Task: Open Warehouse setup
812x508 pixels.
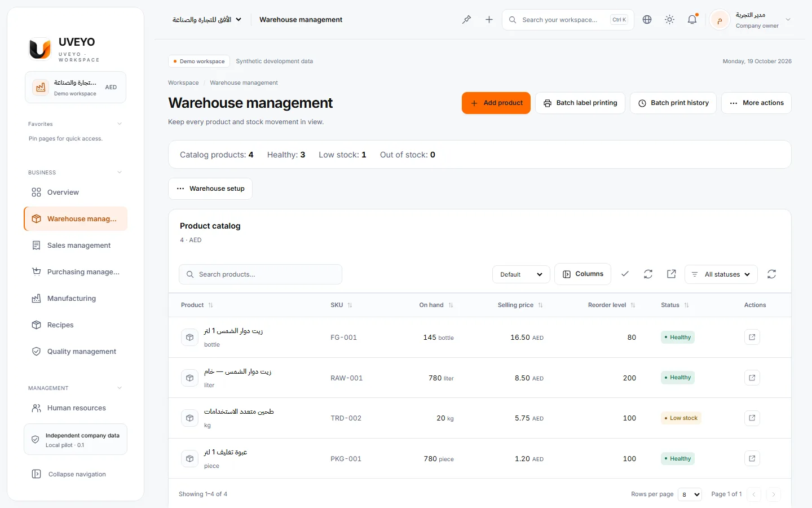Action: tap(210, 189)
